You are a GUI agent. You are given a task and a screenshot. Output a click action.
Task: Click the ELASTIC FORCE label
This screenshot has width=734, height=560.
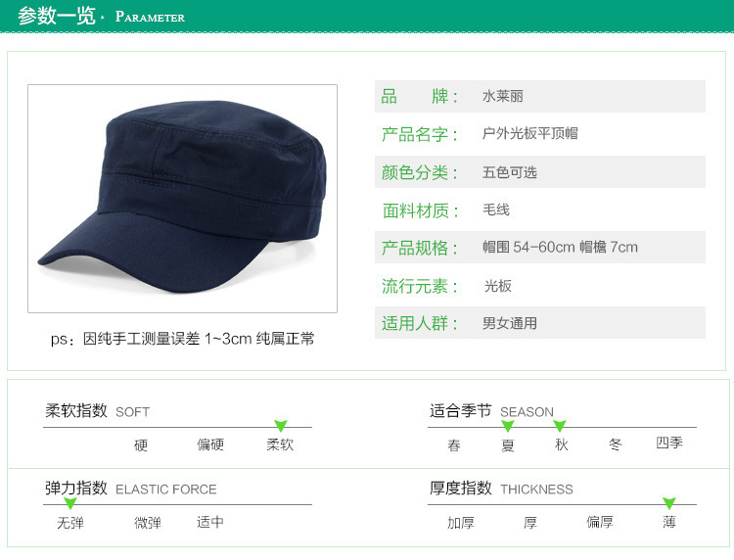click(166, 490)
